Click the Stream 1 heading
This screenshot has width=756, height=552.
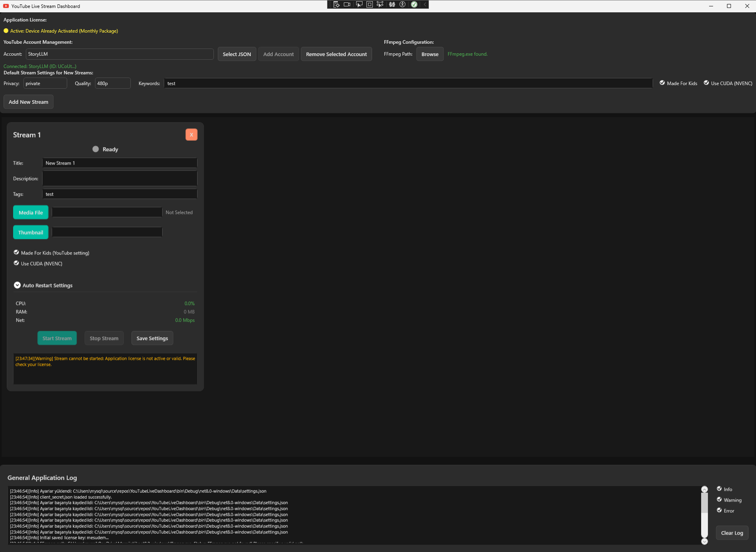click(27, 135)
